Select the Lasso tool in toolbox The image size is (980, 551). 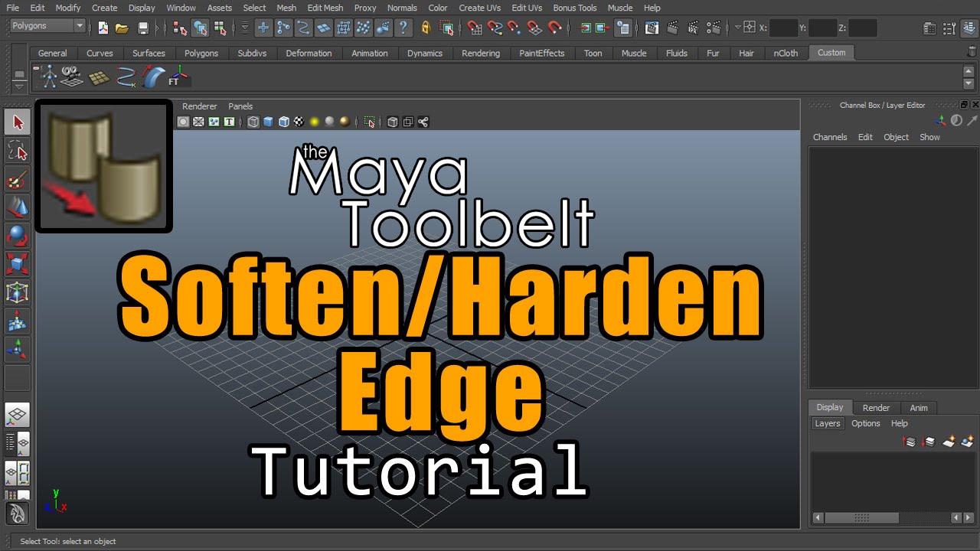coord(18,151)
